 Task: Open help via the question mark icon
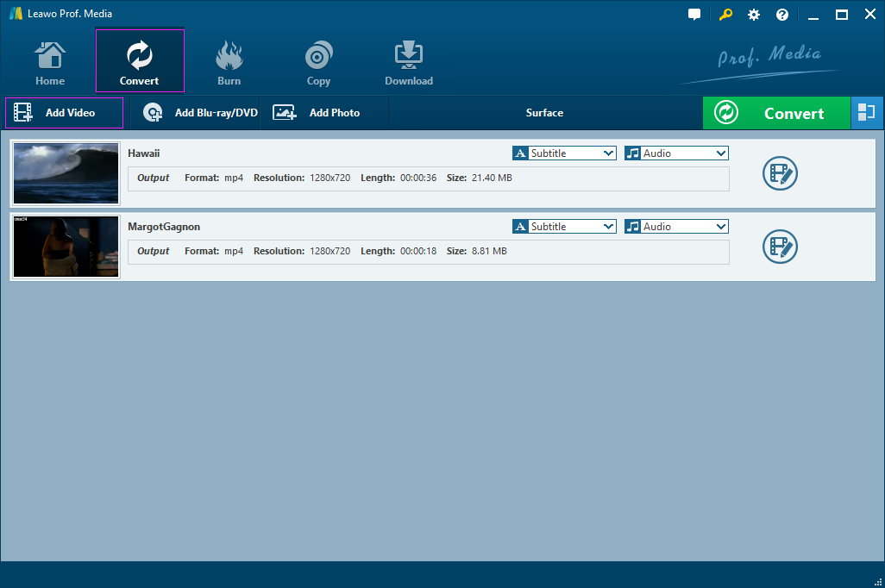(x=782, y=15)
